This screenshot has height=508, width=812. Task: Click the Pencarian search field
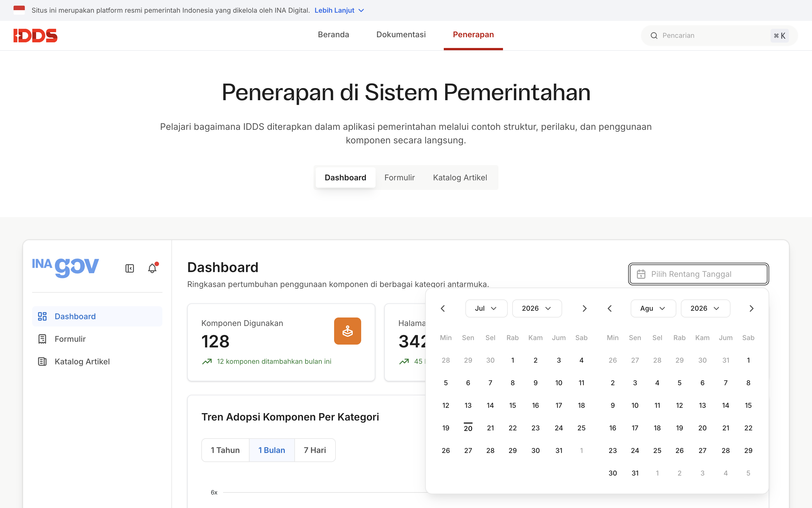(x=719, y=36)
